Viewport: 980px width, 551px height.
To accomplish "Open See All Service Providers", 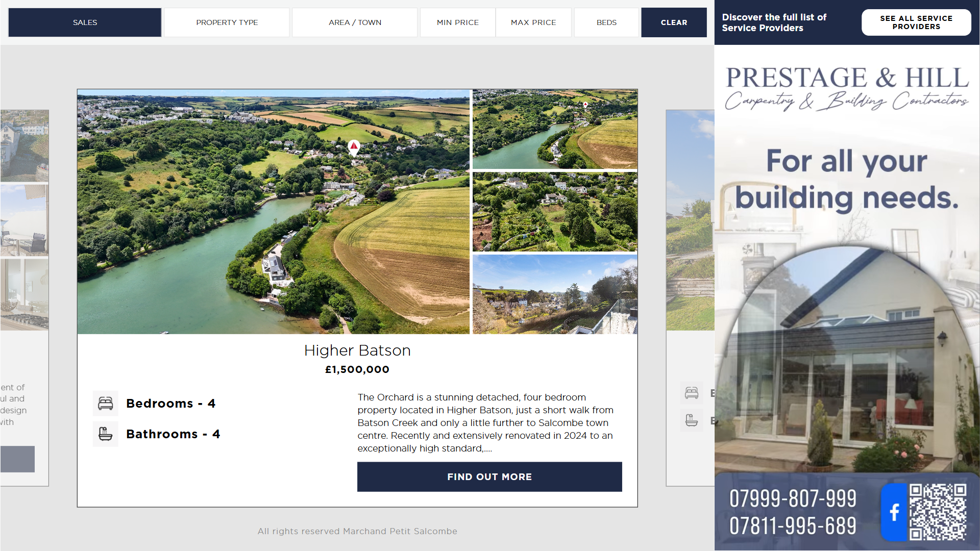I will [x=916, y=22].
